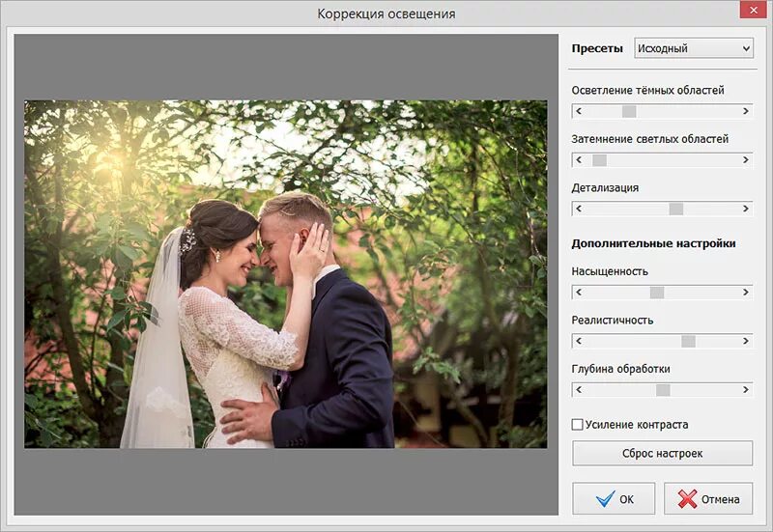Image resolution: width=773 pixels, height=532 pixels.
Task: Click the Глубина обработки slider thumb
Action: (663, 390)
